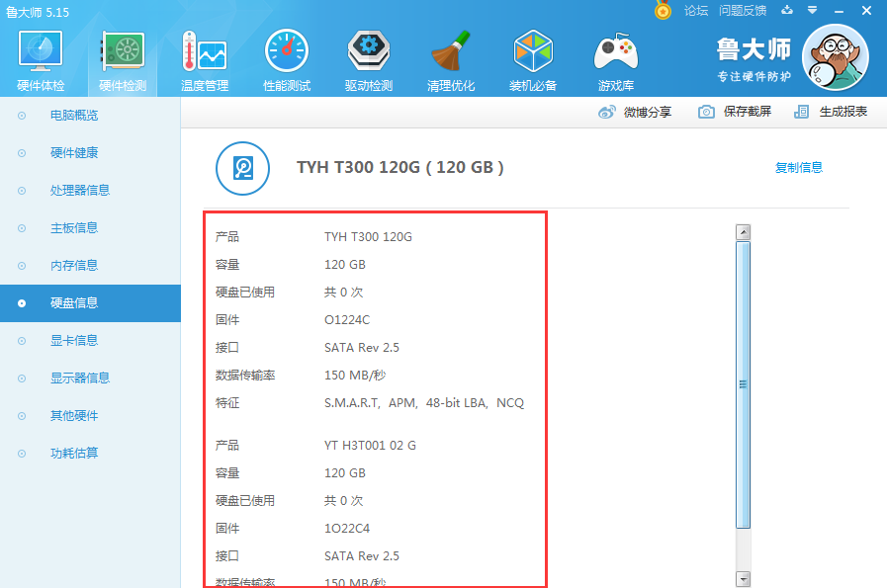This screenshot has width=887, height=588.
Task: Open the 论坛 forum link
Action: click(696, 10)
